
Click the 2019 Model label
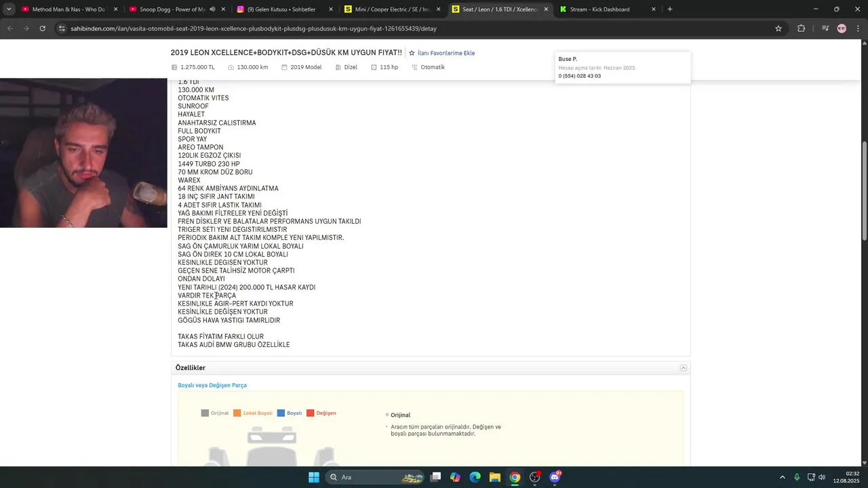306,67
